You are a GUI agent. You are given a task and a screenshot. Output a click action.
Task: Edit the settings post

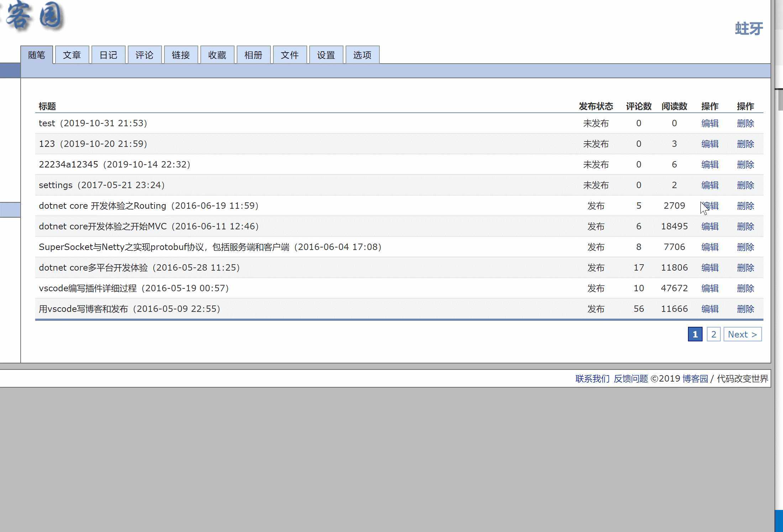pos(710,185)
